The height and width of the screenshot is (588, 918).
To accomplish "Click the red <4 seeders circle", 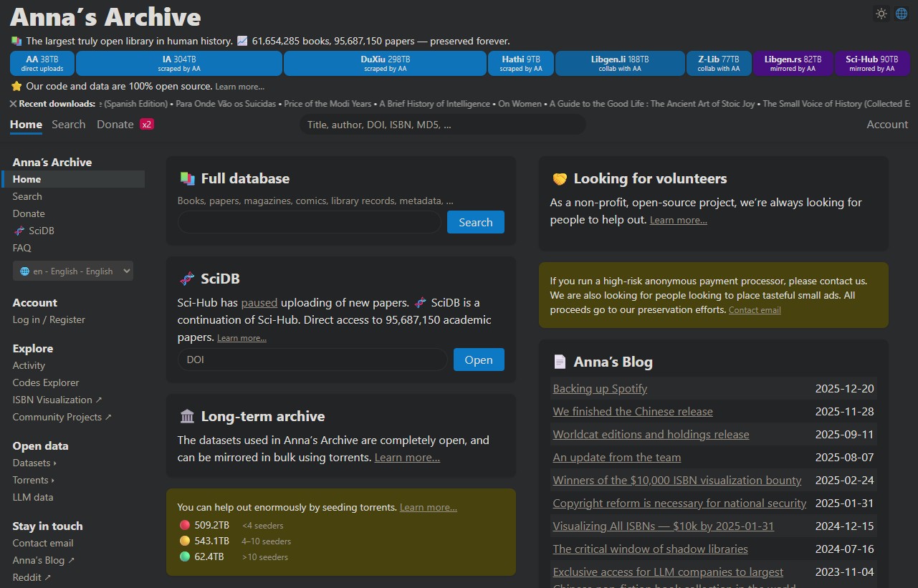I will point(185,525).
